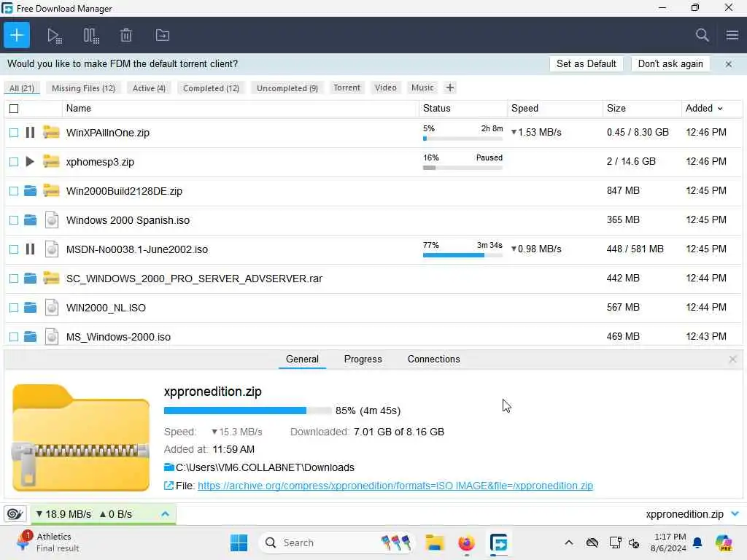Open the notifications bell in tray
This screenshot has width=747, height=560.
(x=697, y=542)
